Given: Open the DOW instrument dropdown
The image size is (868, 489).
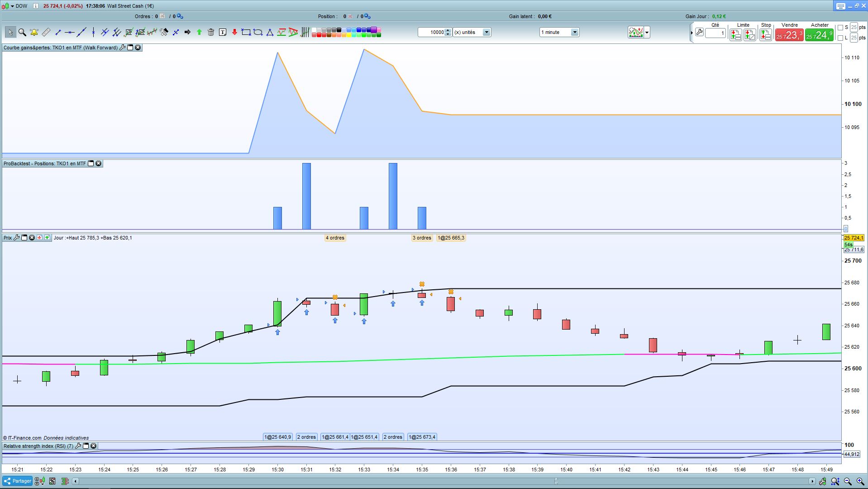Looking at the screenshot, I should tap(12, 6).
